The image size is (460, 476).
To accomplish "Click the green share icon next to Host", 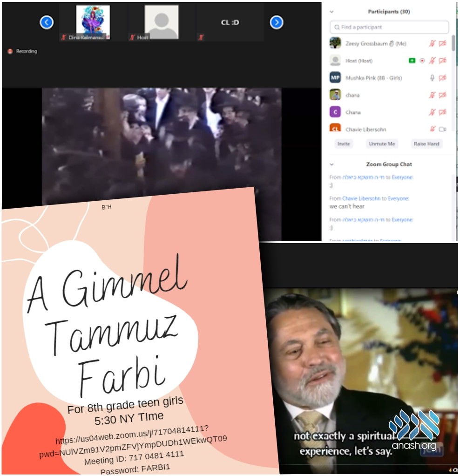I will tap(412, 61).
